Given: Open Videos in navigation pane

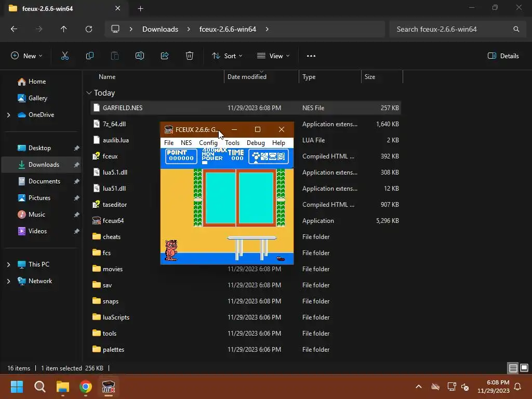Looking at the screenshot, I should pos(37,231).
